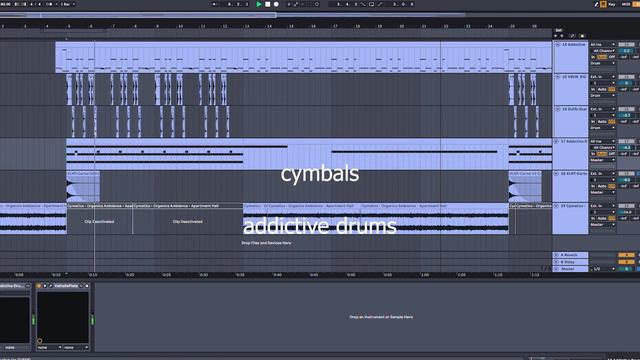The width and height of the screenshot is (640, 360).
Task: Click the folder icon under Set
Action: point(582,36)
